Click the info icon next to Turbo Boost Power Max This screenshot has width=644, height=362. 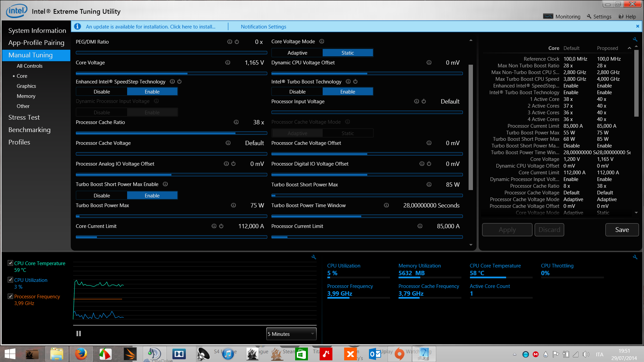233,205
